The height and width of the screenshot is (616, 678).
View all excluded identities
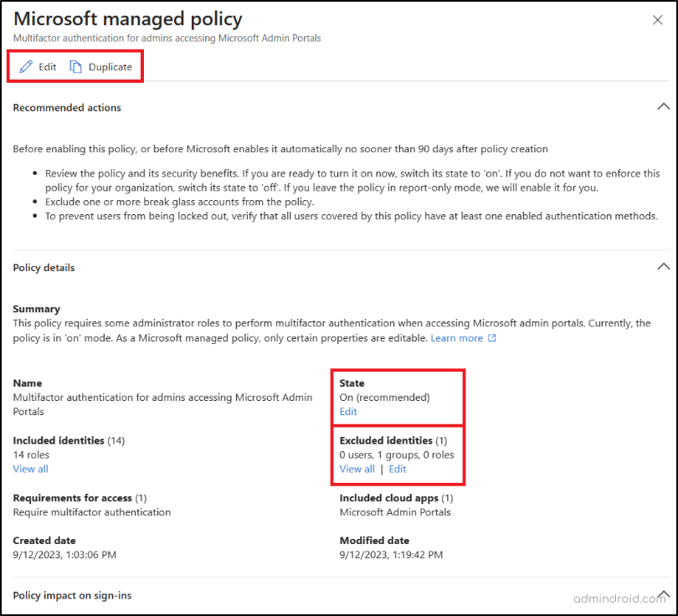pyautogui.click(x=357, y=469)
